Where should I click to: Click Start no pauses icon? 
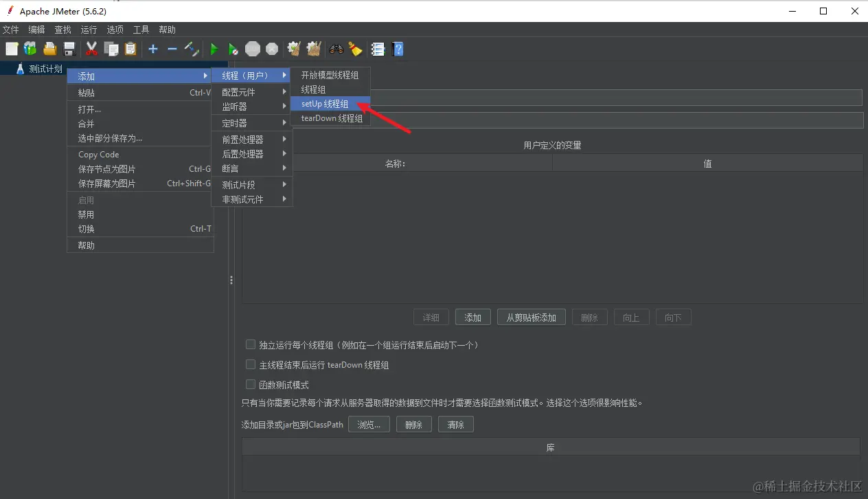coord(233,49)
